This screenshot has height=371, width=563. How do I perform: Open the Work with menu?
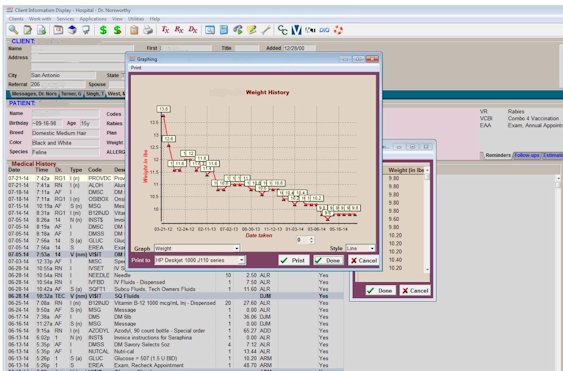pos(40,19)
